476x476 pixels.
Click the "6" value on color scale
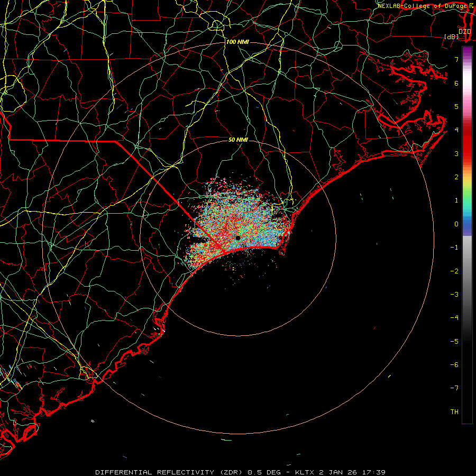click(456, 83)
